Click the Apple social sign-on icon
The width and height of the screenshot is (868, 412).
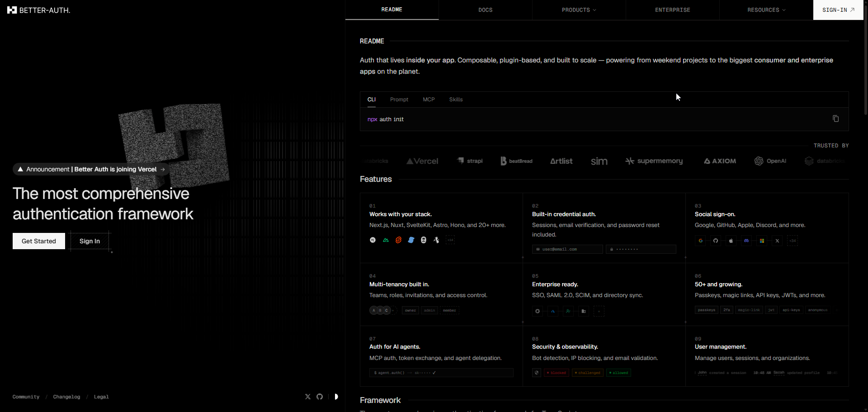(x=731, y=241)
